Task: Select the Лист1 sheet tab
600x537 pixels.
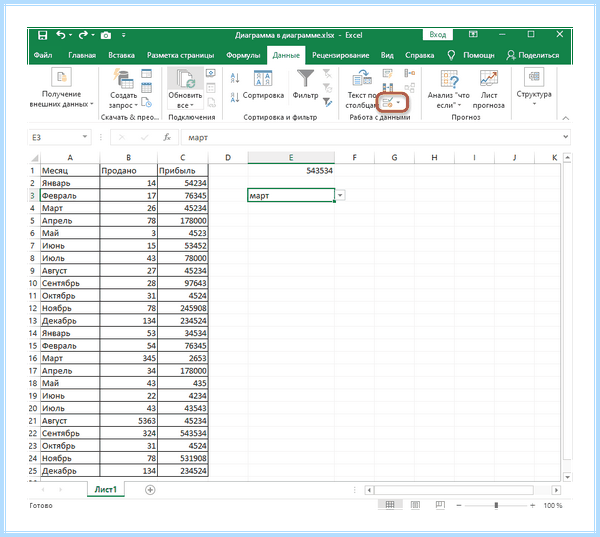Action: point(106,490)
